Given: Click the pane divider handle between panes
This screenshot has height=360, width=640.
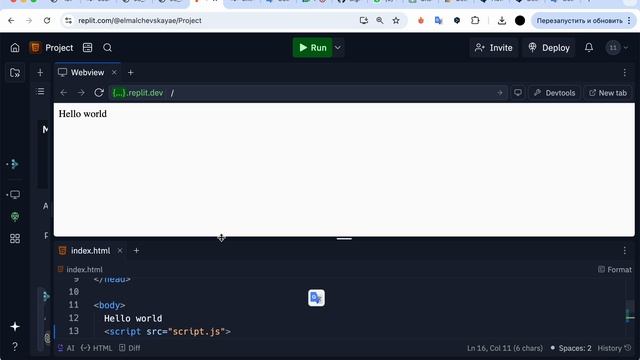Looking at the screenshot, I should click(344, 239).
